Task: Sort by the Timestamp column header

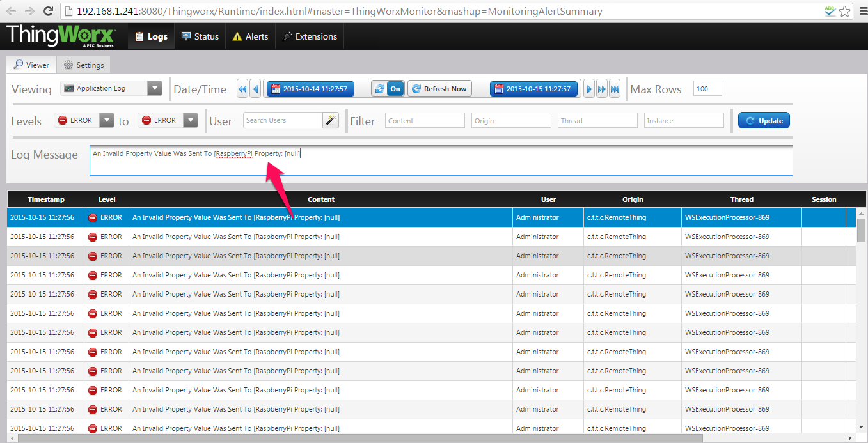Action: 46,199
